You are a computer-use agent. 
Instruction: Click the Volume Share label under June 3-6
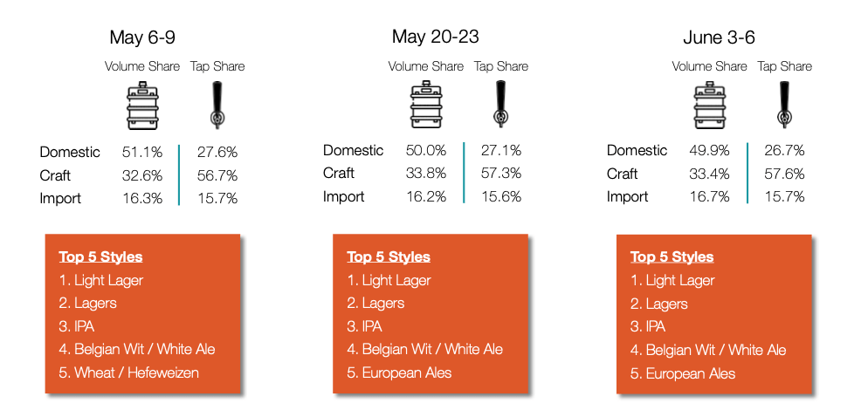[x=709, y=66]
